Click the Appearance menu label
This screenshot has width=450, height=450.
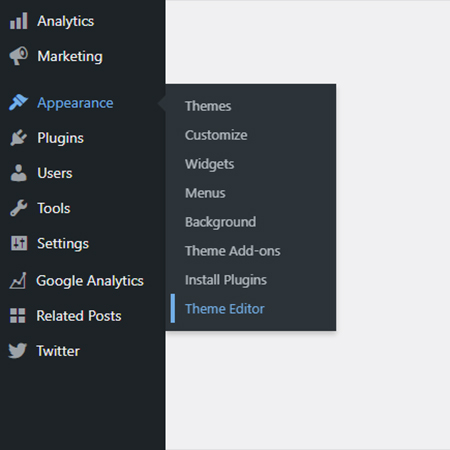[75, 103]
